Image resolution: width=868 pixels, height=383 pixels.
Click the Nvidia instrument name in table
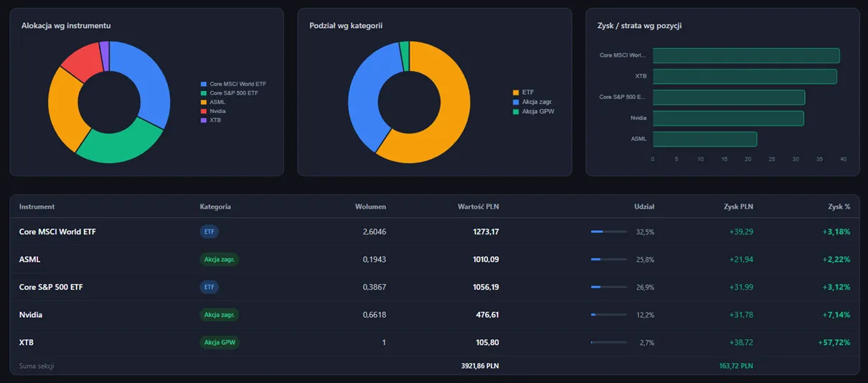tap(31, 315)
